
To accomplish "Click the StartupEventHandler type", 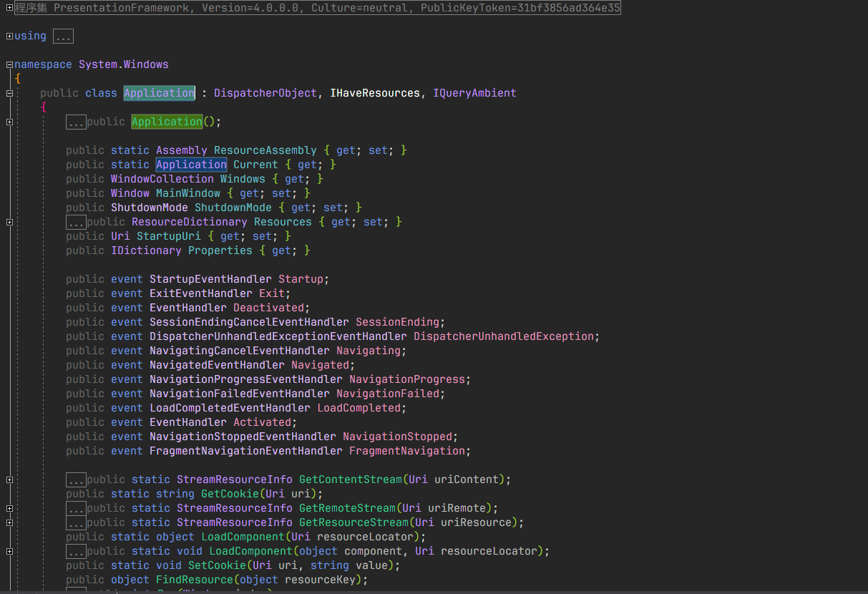I will [x=210, y=279].
